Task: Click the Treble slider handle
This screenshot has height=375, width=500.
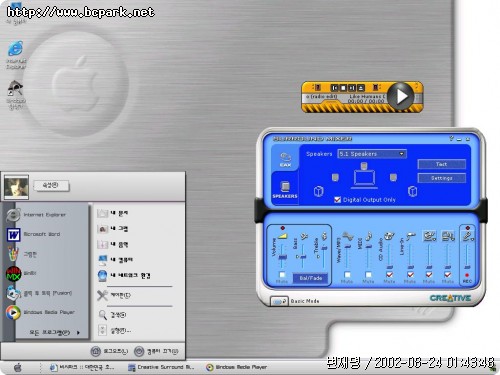Action: point(324,248)
